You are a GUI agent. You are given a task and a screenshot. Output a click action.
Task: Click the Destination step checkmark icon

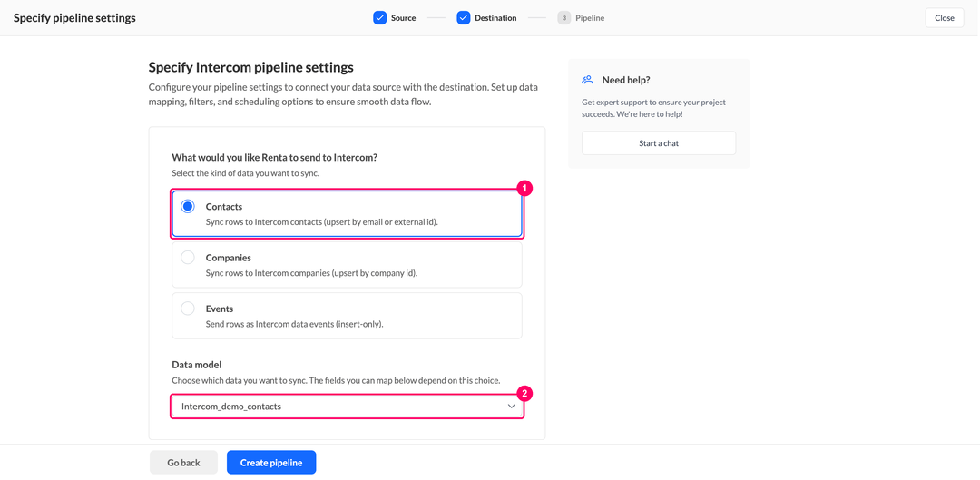tap(463, 18)
